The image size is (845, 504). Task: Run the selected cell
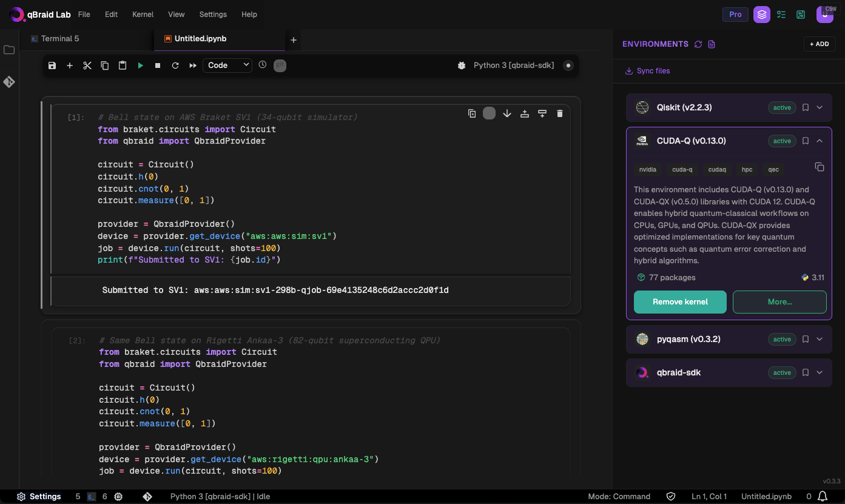point(140,66)
